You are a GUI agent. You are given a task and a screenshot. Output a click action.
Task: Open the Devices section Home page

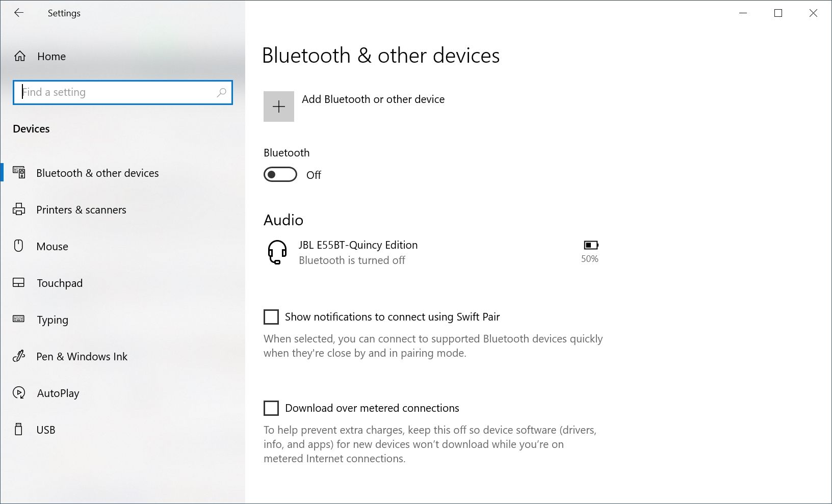pos(51,56)
